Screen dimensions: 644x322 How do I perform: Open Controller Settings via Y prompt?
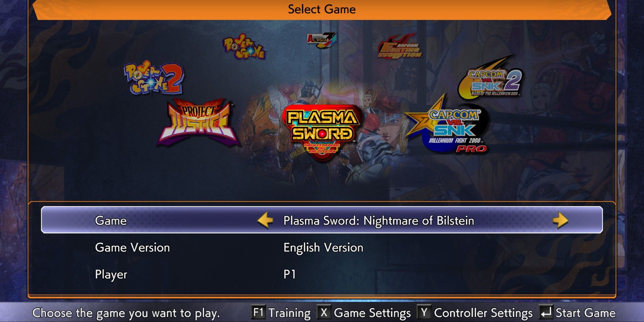475,313
